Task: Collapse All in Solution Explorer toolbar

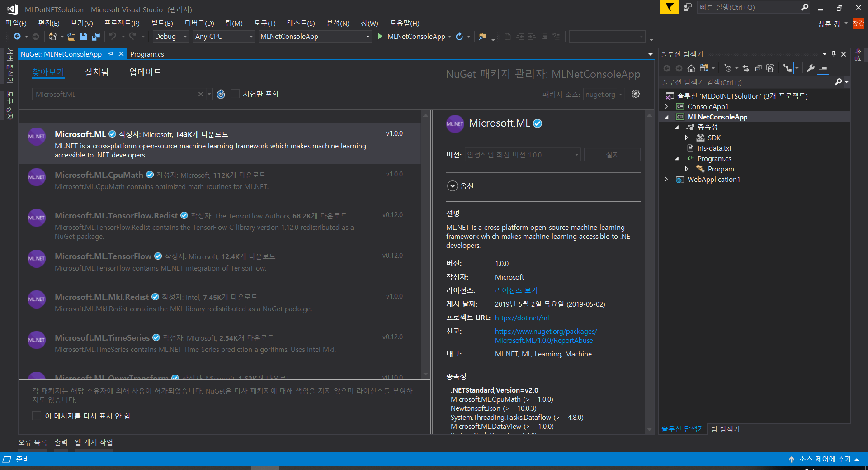Action: (x=758, y=68)
